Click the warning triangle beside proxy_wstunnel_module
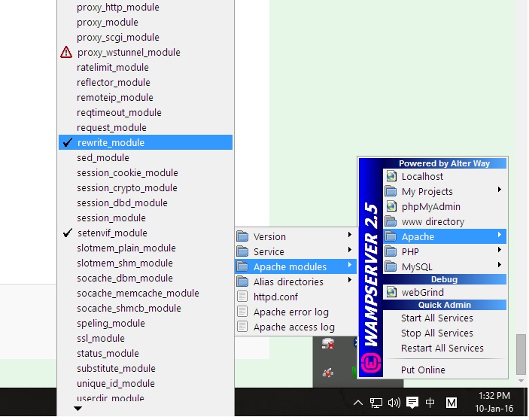 point(66,52)
